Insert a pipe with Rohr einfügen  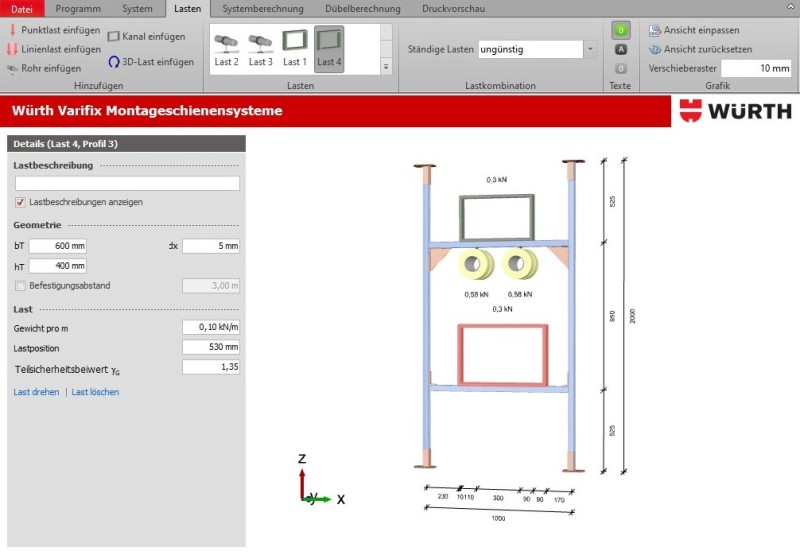44,68
